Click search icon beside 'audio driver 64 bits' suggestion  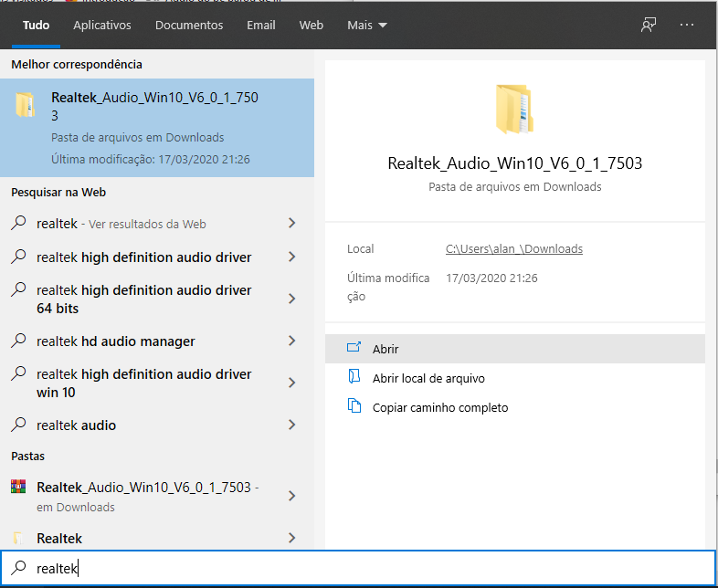[x=18, y=289]
